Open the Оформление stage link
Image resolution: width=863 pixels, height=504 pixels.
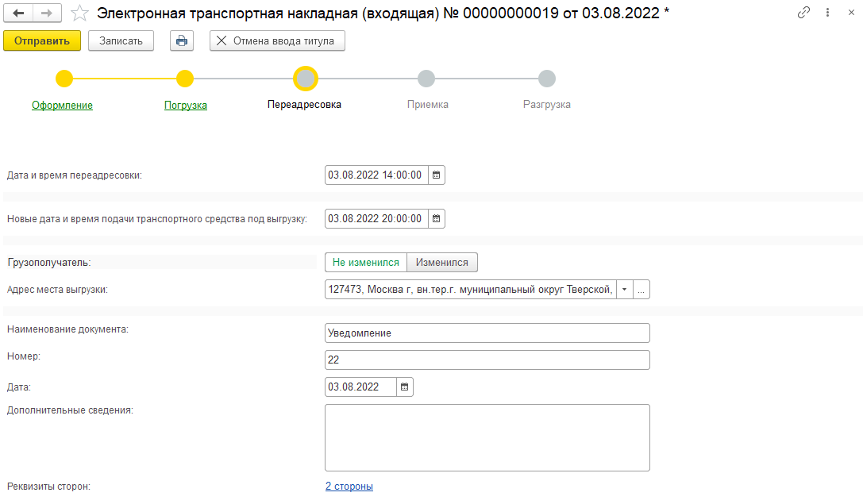point(62,105)
